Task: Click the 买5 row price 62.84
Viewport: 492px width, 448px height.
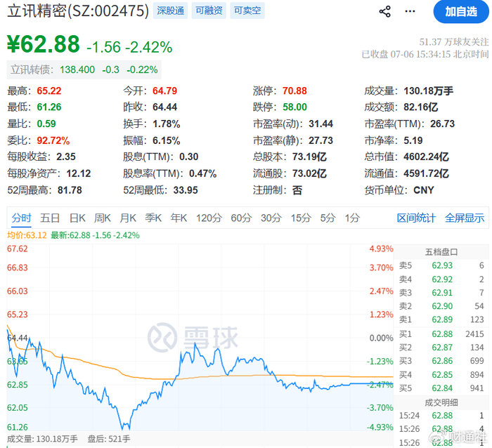Action: click(442, 388)
